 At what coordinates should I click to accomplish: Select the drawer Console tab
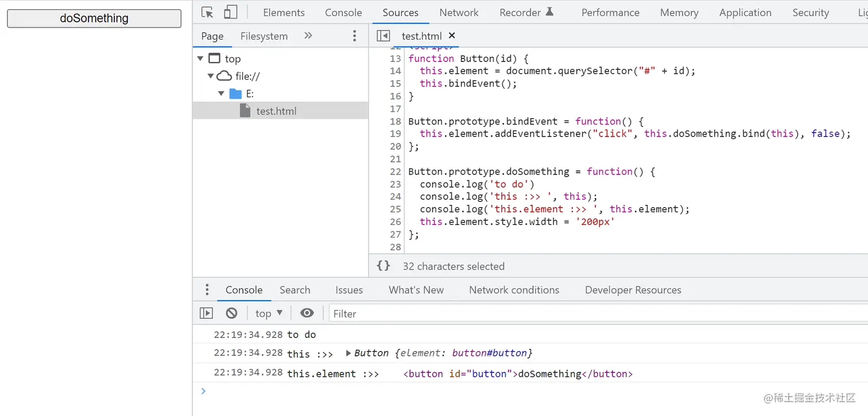coord(244,290)
